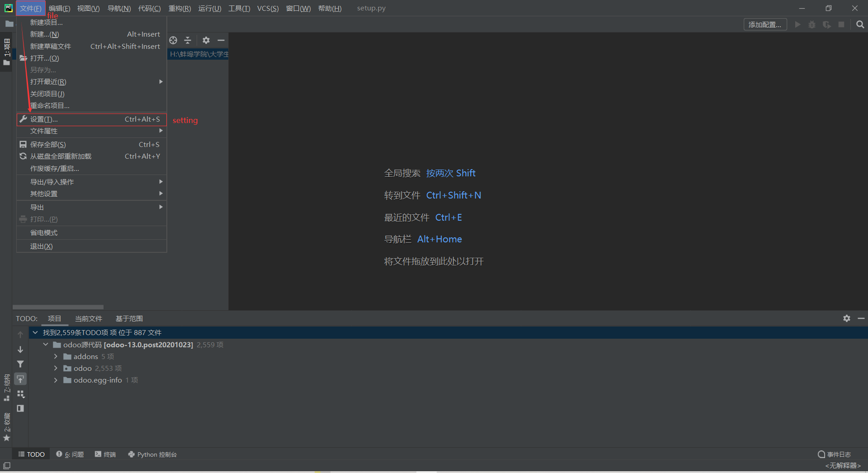
Task: Open the 打开最近(R) submenu
Action: point(92,81)
